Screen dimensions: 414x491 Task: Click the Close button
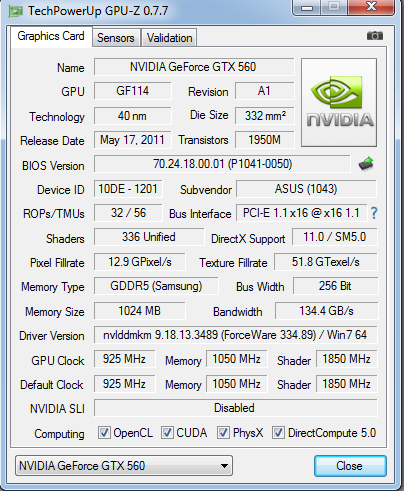point(350,466)
